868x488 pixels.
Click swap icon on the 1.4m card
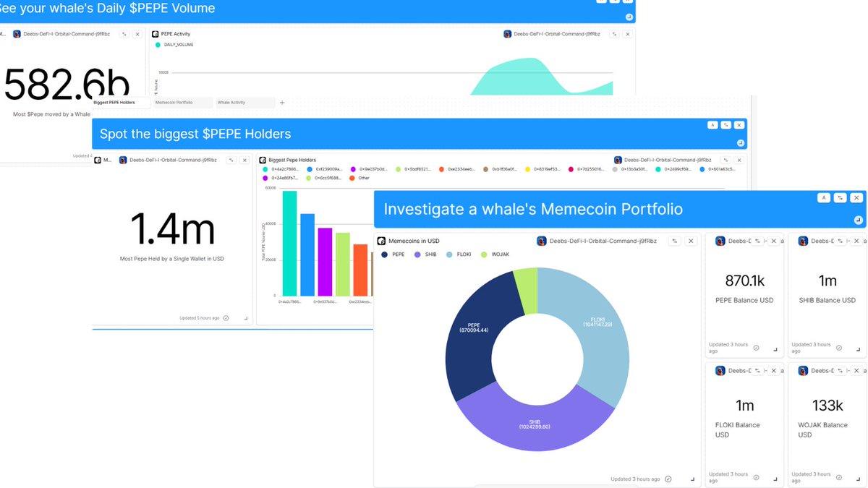coord(231,160)
